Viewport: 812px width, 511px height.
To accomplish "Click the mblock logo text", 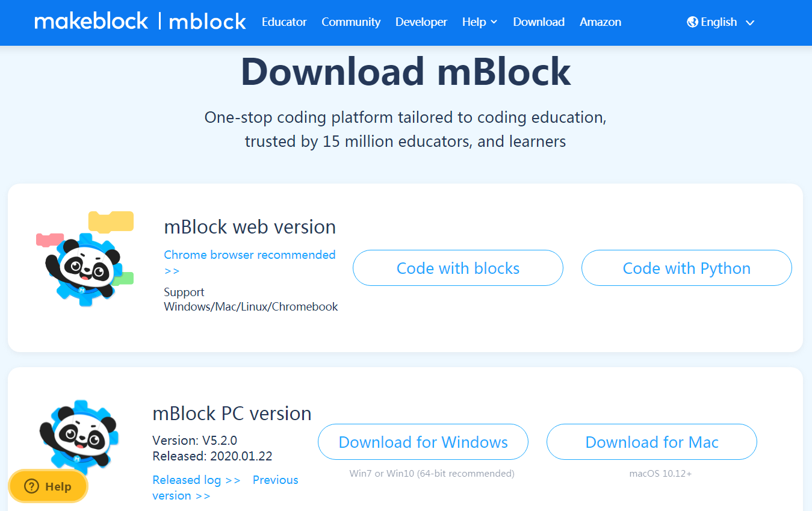I will (208, 22).
